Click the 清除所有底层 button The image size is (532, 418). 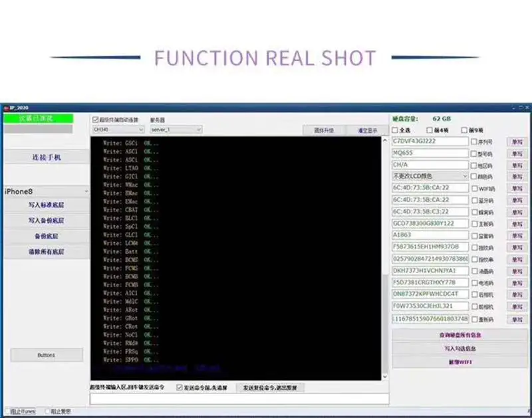(47, 252)
